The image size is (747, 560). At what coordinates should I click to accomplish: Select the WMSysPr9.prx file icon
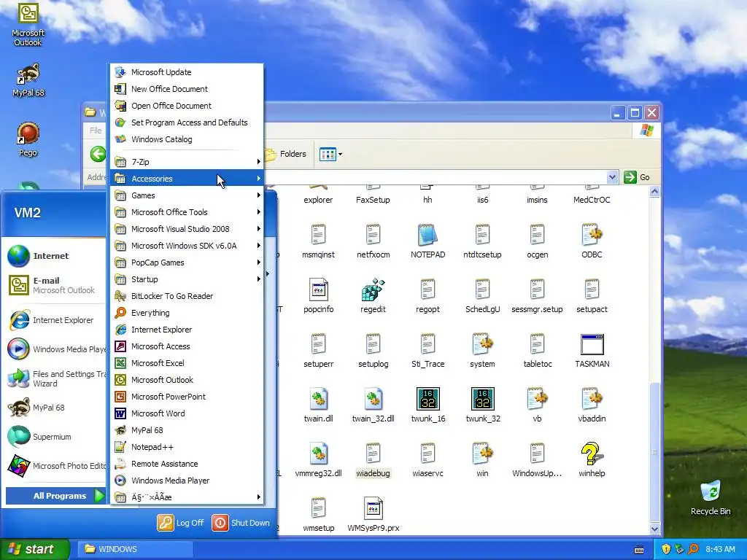(x=373, y=508)
